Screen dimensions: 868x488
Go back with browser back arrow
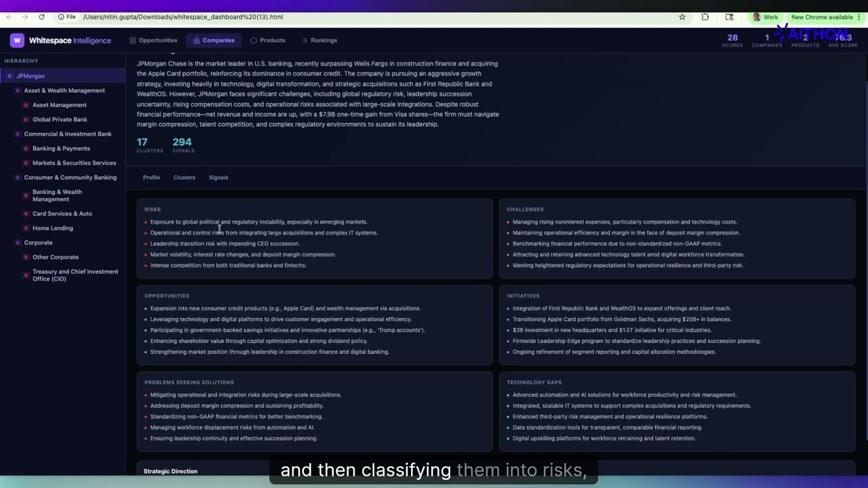(9, 17)
